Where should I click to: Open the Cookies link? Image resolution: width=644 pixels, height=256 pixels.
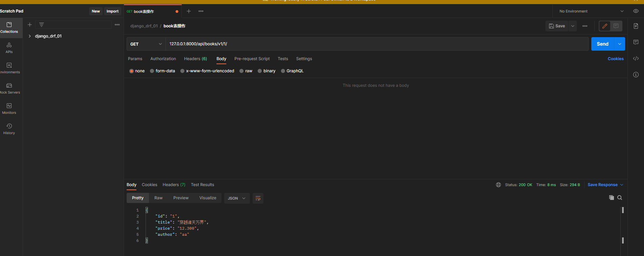pyautogui.click(x=616, y=59)
